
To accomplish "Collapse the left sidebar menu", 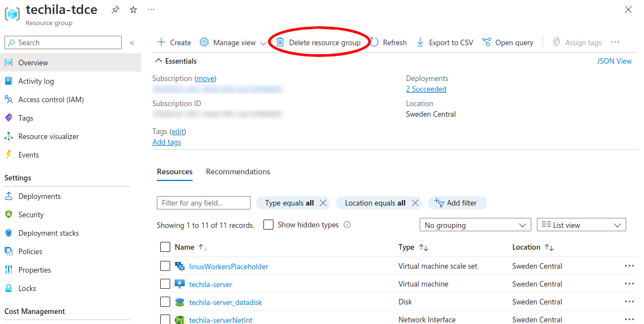I will point(132,42).
